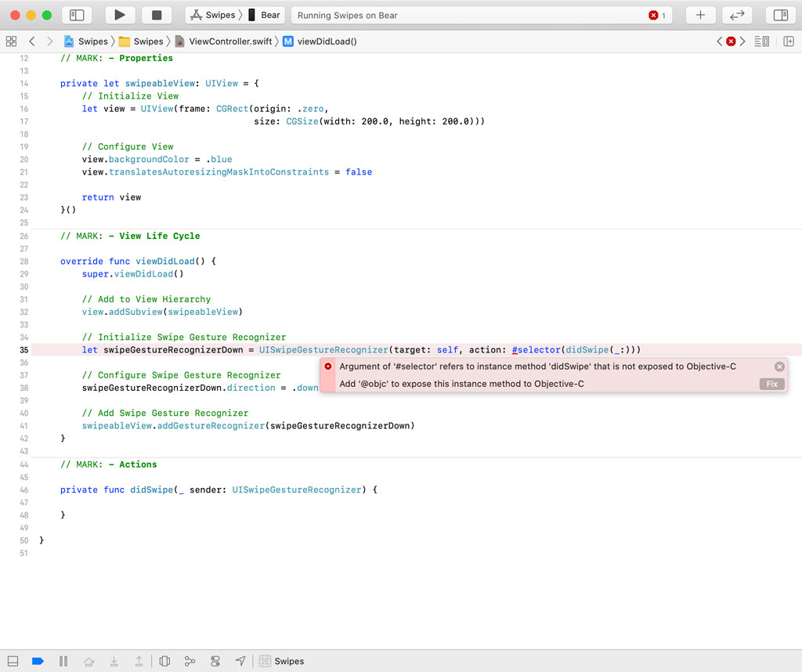
Task: Go forward in editor history
Action: 49,42
